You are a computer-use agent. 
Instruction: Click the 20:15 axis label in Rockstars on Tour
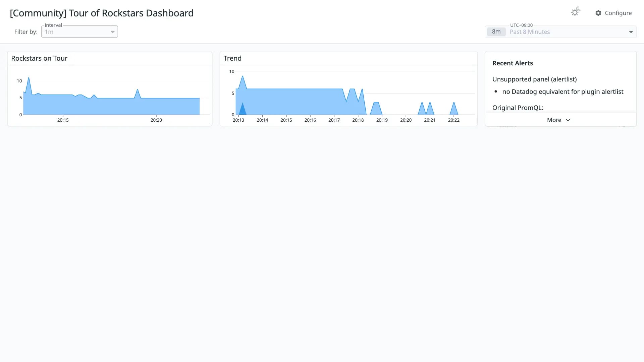click(x=63, y=120)
